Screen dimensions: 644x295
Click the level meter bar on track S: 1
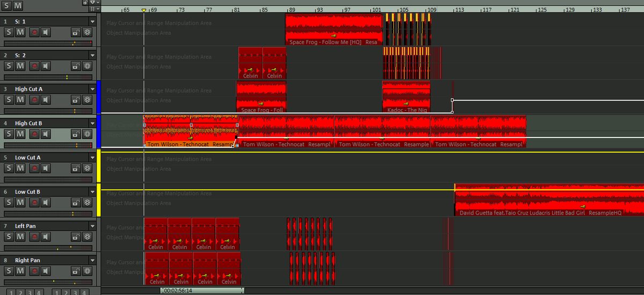[48, 42]
